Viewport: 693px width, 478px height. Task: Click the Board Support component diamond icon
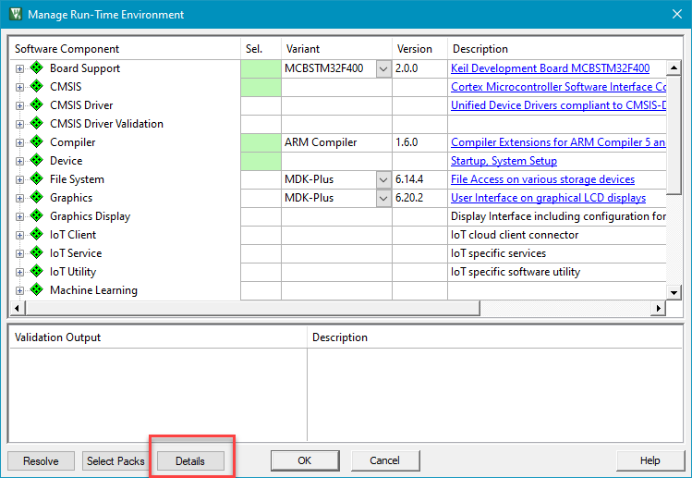pyautogui.click(x=37, y=69)
